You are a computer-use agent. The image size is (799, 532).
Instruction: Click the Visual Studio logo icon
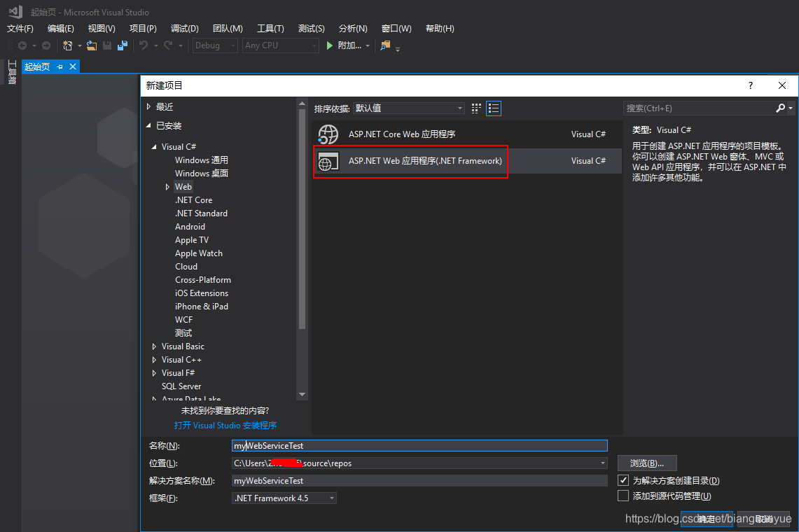pyautogui.click(x=15, y=12)
